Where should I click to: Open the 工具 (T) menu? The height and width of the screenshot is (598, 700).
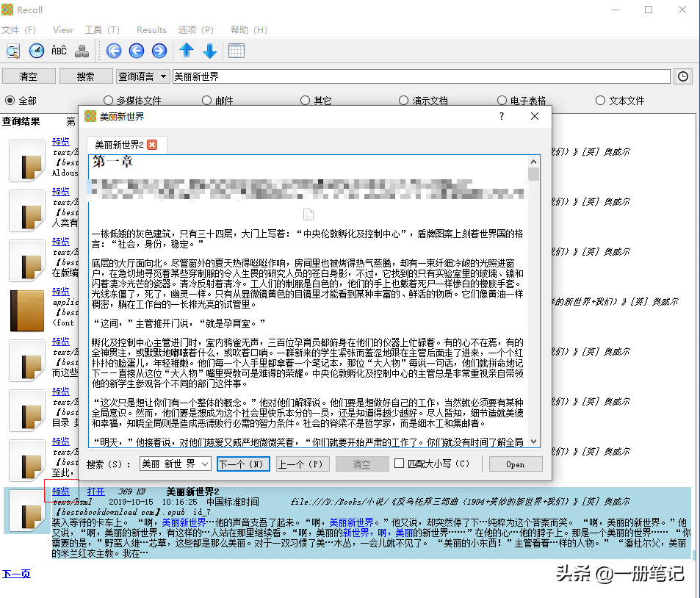[x=102, y=30]
